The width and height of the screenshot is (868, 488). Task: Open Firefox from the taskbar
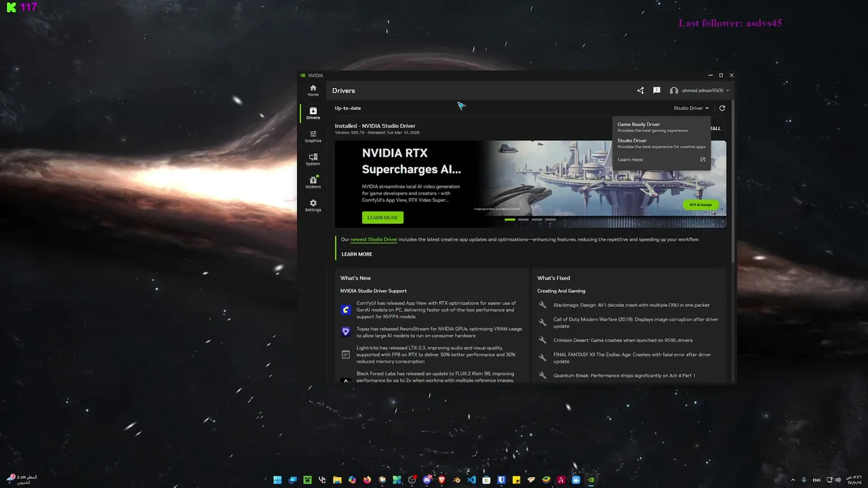367,480
